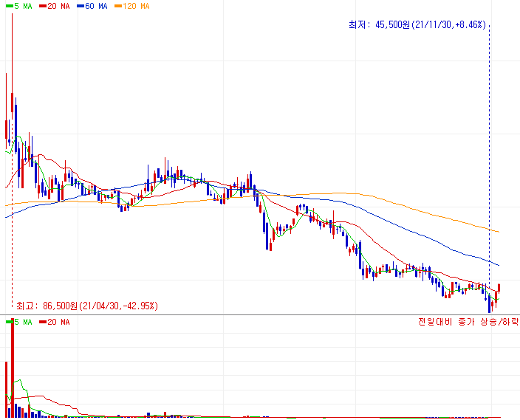
Task: Click the 최고 86,500원 high price annotation
Action: pyautogui.click(x=87, y=306)
